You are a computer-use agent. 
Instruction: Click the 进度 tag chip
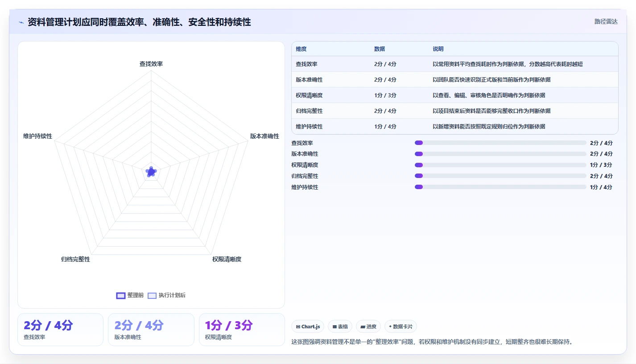[368, 327]
